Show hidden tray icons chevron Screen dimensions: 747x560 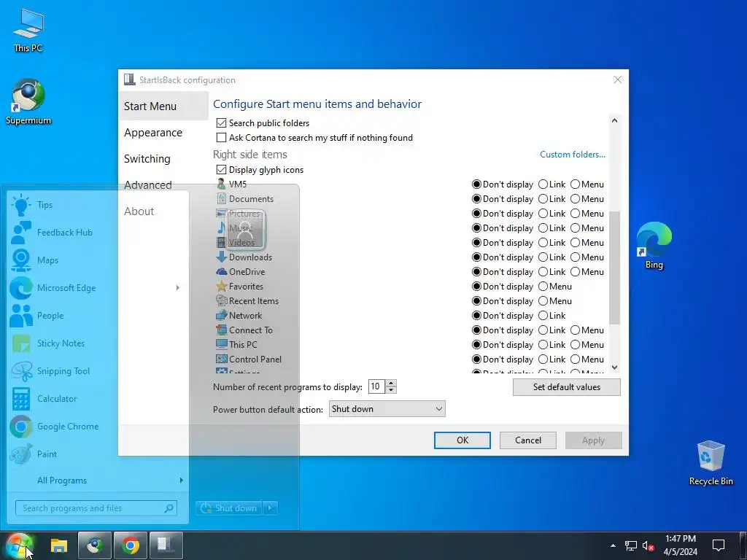(613, 545)
